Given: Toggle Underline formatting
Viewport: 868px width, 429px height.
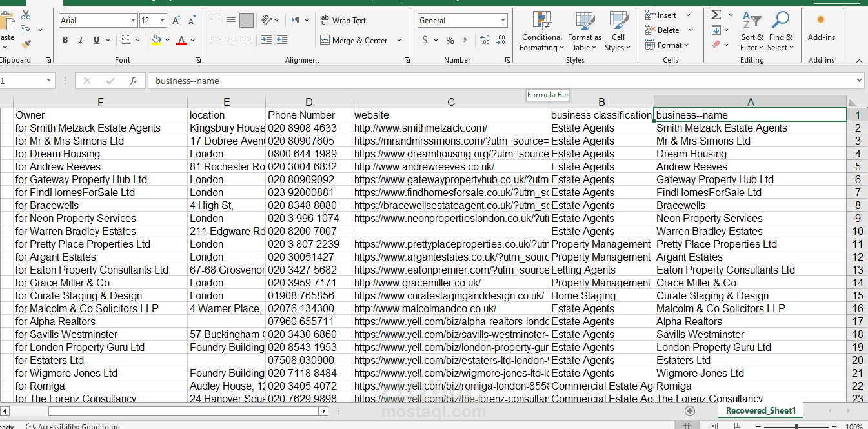Looking at the screenshot, I should 97,40.
